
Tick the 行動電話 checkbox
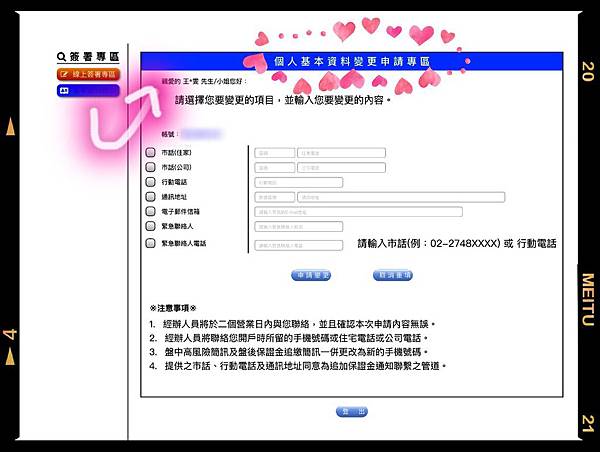tap(150, 182)
